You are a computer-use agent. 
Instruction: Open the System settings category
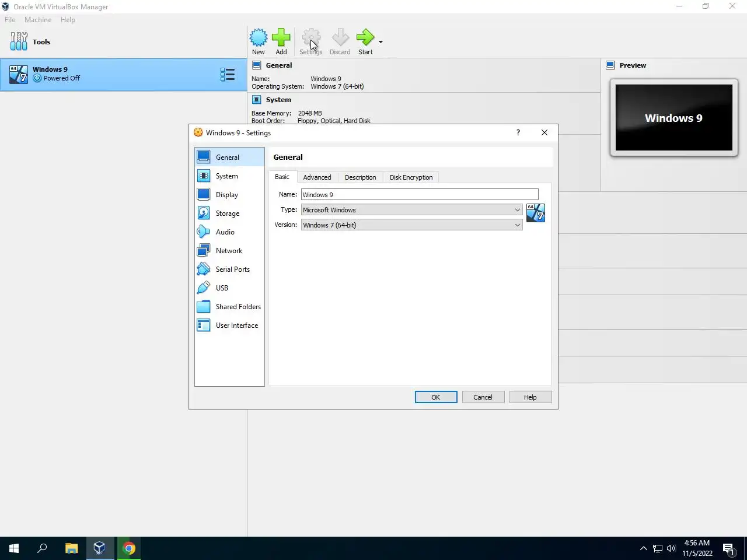(229, 176)
